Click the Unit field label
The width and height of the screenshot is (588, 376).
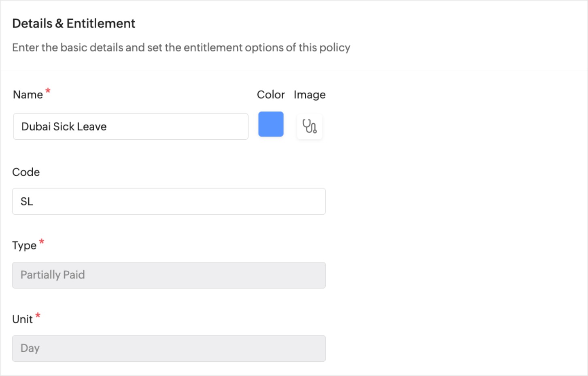(x=22, y=320)
